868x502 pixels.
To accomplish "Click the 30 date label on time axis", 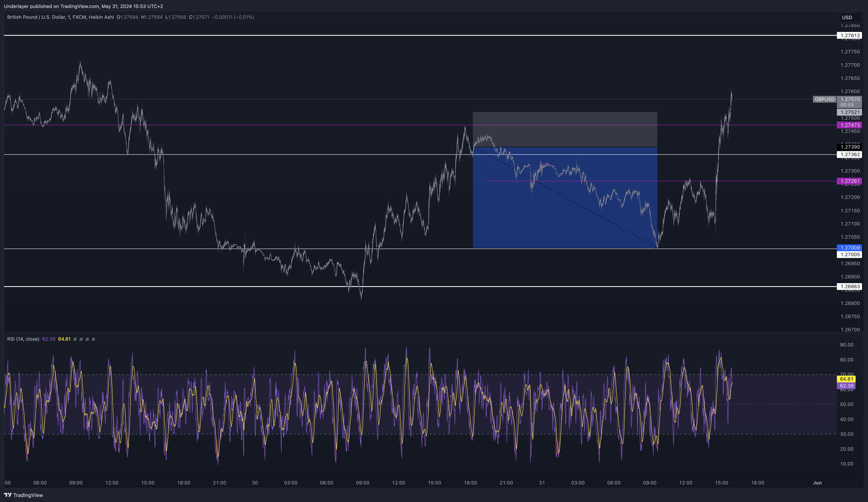I will [255, 483].
